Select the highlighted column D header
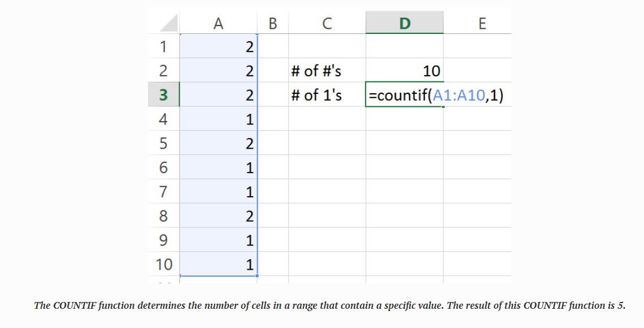 (x=404, y=23)
